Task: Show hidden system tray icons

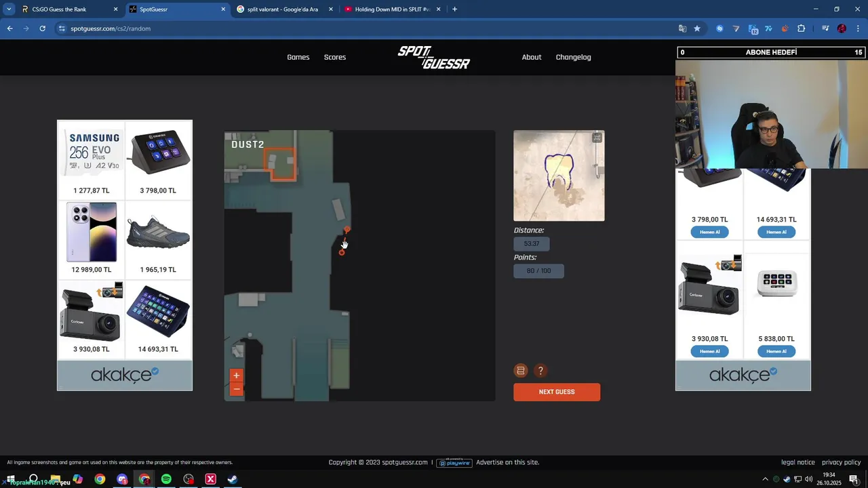Action: click(765, 479)
